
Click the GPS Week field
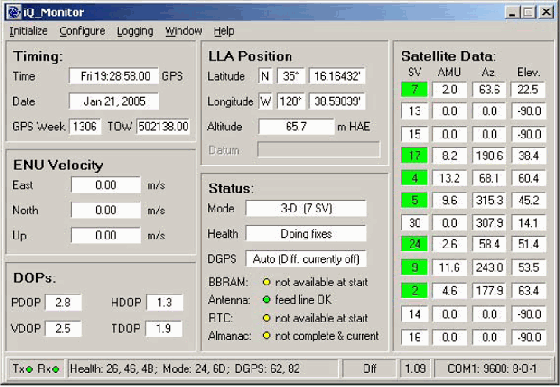coord(85,126)
